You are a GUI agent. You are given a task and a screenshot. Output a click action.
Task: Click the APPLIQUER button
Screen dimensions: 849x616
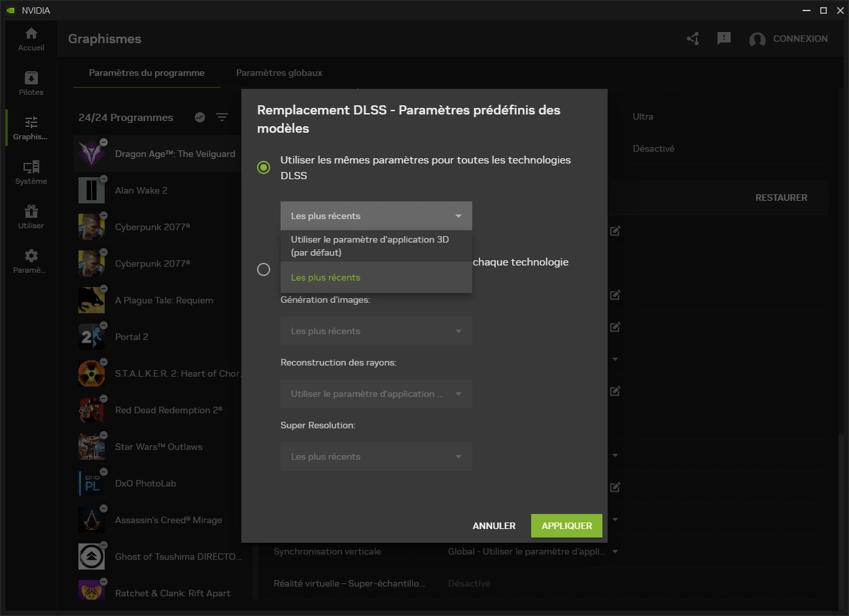point(566,526)
